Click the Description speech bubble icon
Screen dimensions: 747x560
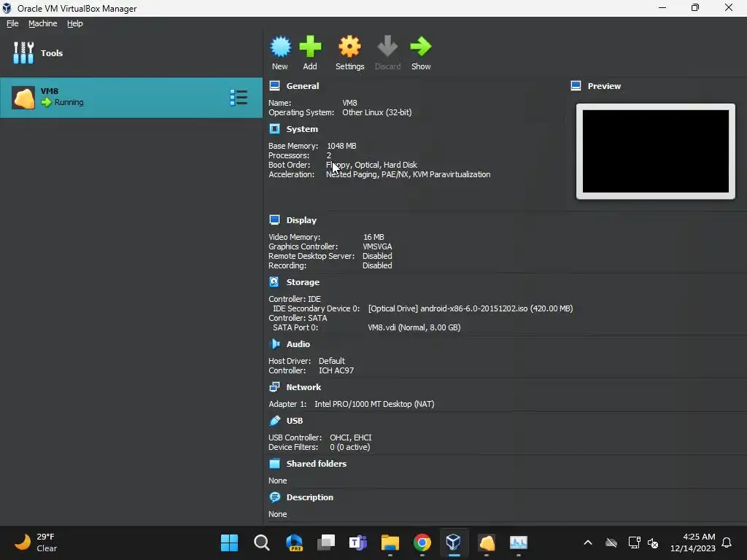click(274, 497)
